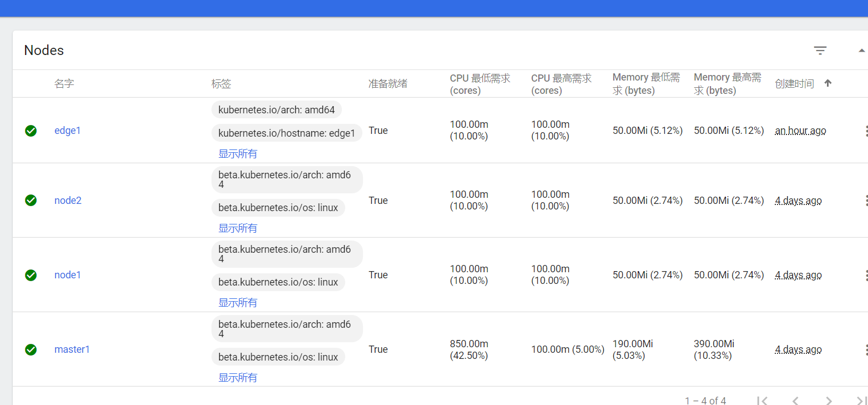Open the three-dot actions menu for master1
Viewport: 868px width, 405px height.
(865, 349)
